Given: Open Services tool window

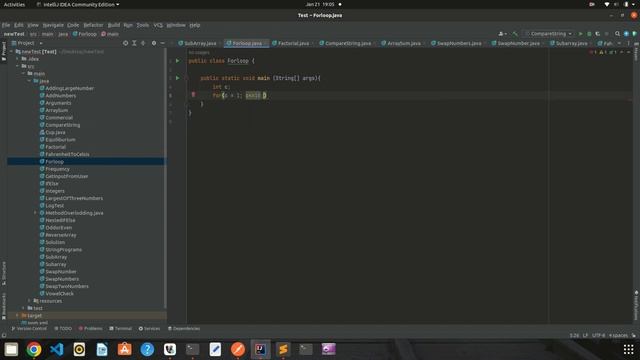Looking at the screenshot, I should (x=149, y=329).
